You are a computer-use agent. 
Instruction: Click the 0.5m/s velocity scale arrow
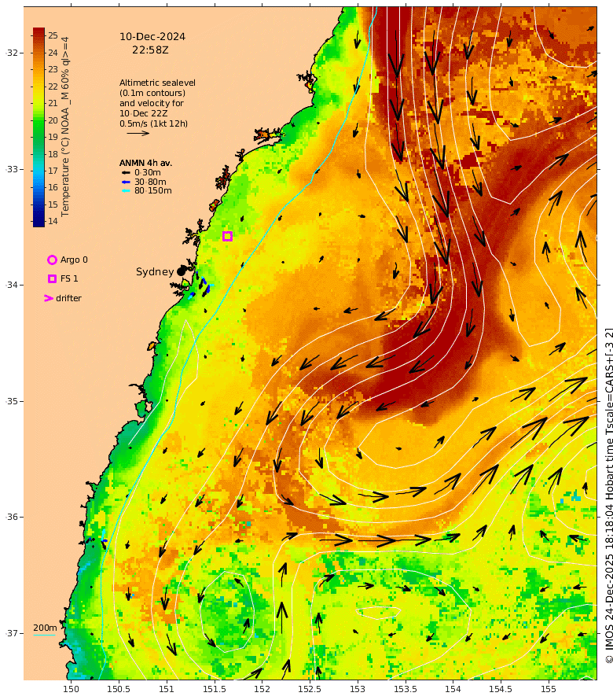[138, 133]
